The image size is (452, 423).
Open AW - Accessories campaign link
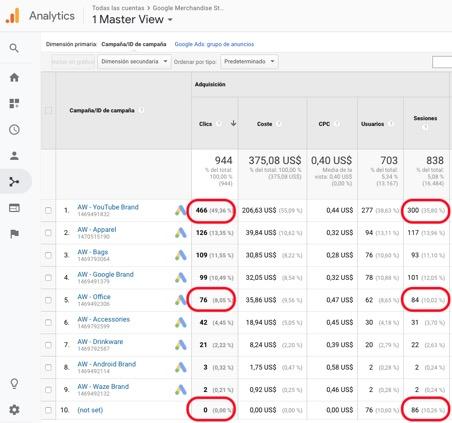pos(103,319)
